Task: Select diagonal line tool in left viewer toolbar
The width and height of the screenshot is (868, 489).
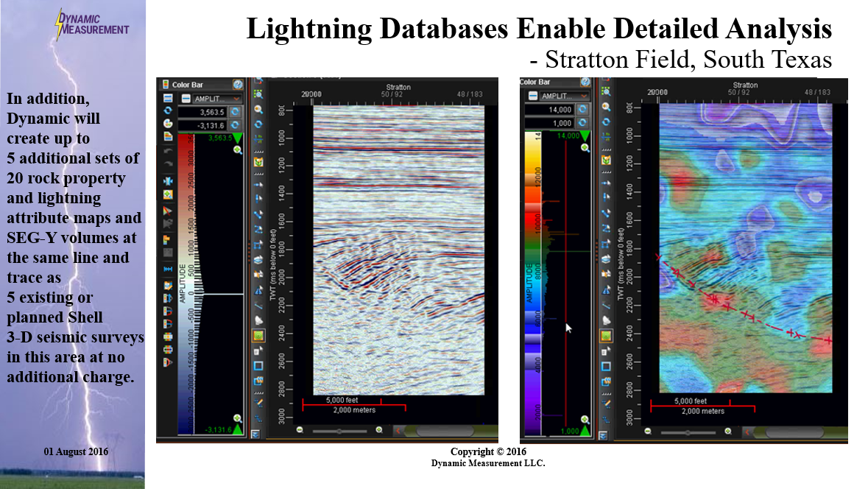Action: pyautogui.click(x=258, y=305)
